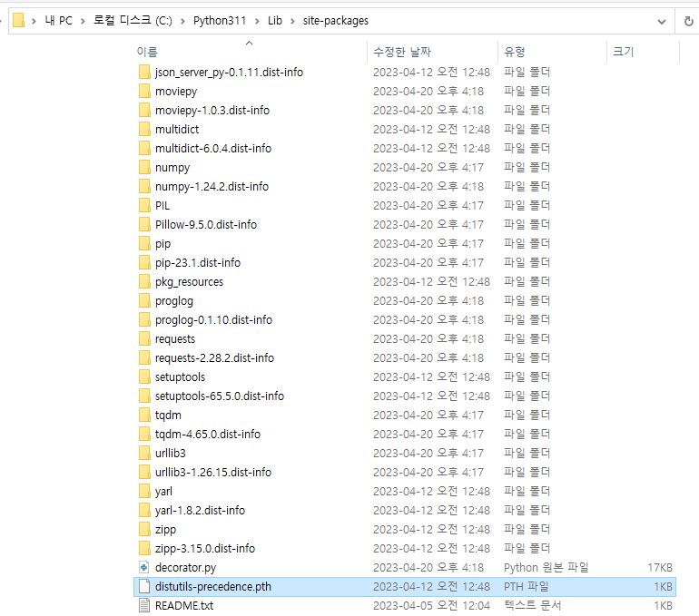The width and height of the screenshot is (699, 616).
Task: Select the urllib3-1.26.15.dist-info name text
Action: click(213, 472)
